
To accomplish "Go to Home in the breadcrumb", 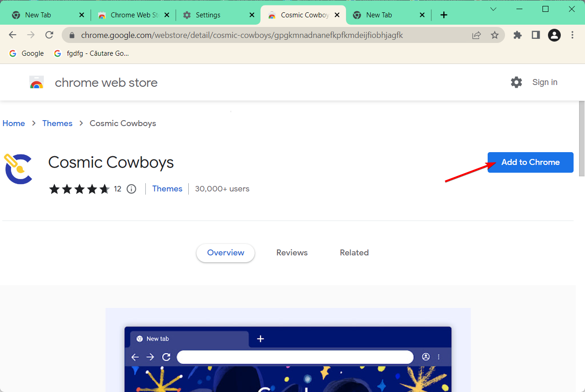I will click(14, 123).
